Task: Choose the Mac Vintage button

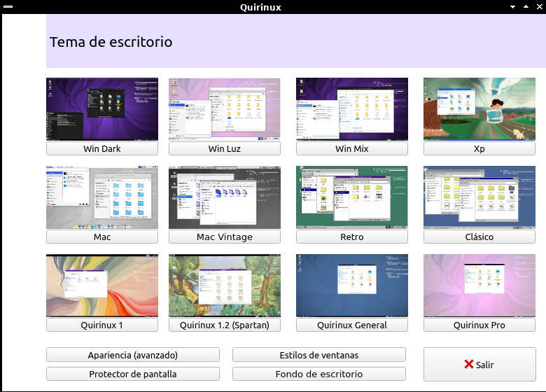Action: tap(225, 237)
